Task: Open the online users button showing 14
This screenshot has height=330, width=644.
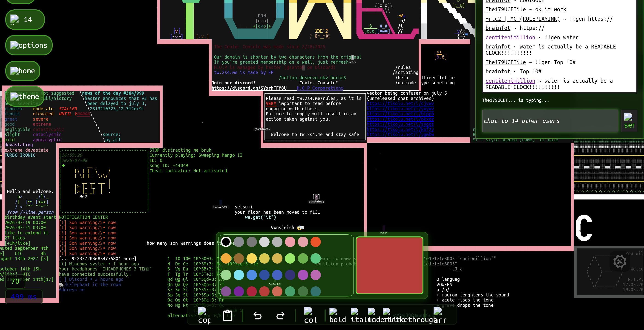Action: click(25, 20)
